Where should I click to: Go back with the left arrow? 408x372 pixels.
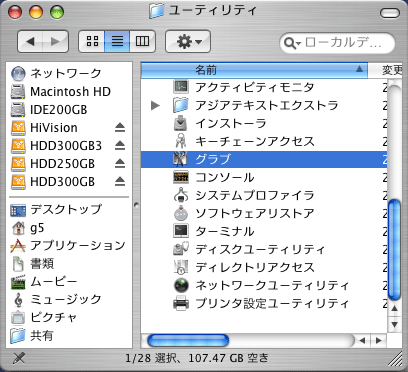pyautogui.click(x=30, y=41)
